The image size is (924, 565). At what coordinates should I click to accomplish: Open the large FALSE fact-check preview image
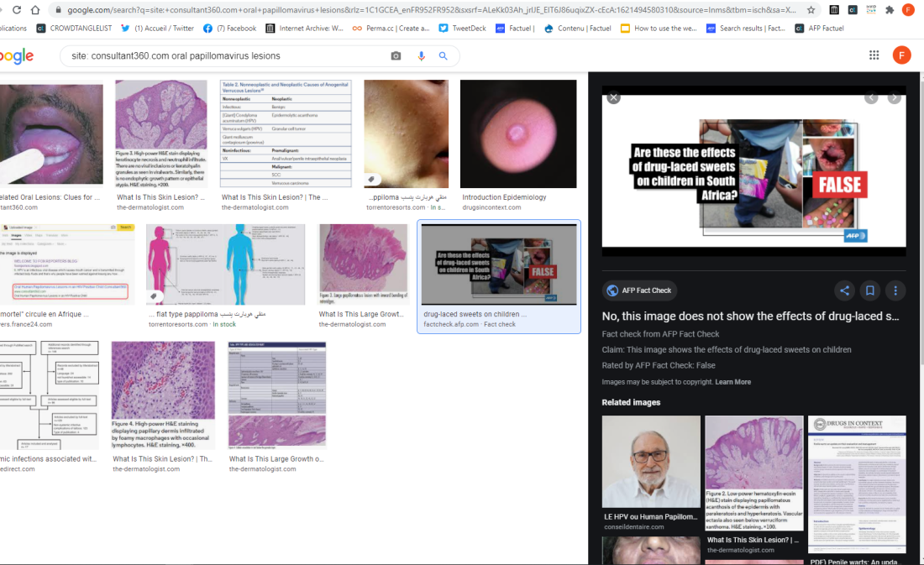pos(753,171)
